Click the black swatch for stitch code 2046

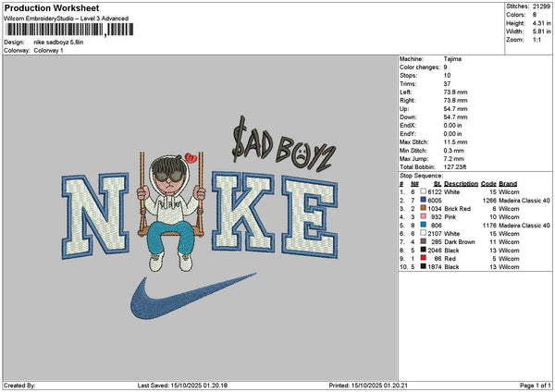coord(423,250)
